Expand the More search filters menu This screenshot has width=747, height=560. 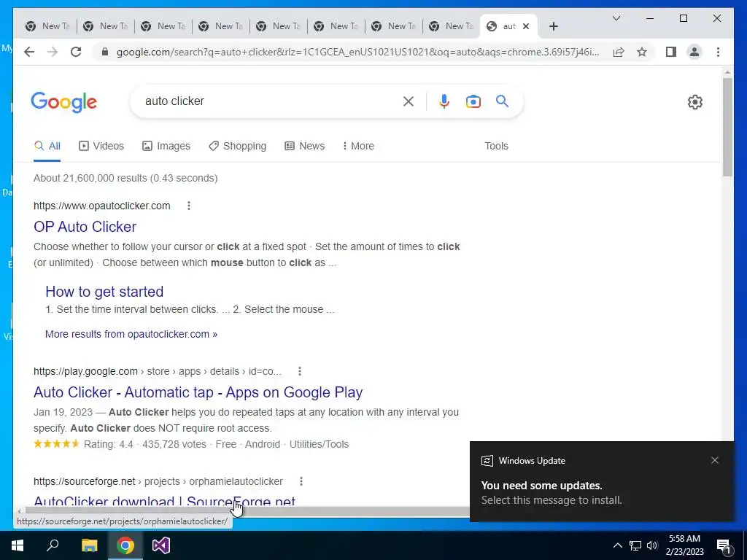[x=358, y=146]
